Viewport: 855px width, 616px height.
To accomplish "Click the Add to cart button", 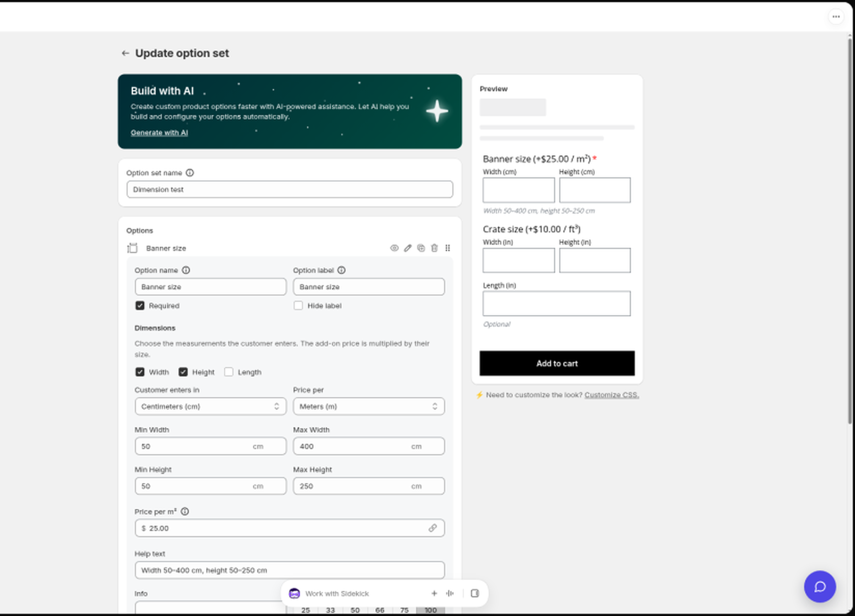I will (557, 363).
